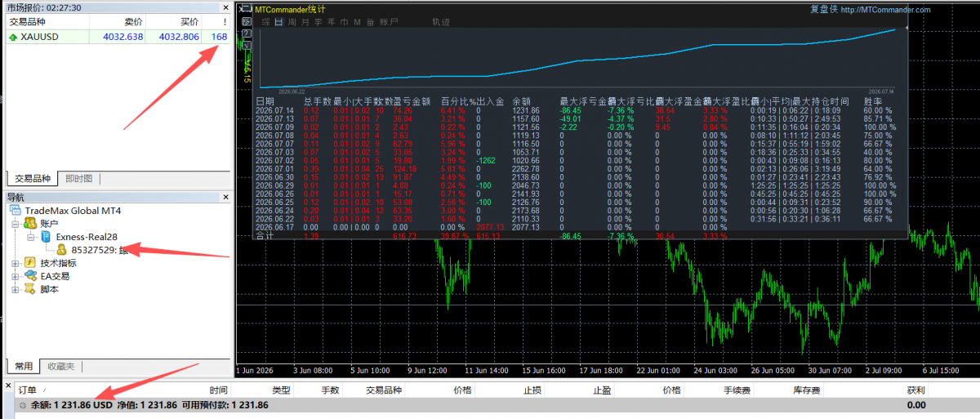Click the account 85327529 user icon
980x419 pixels.
click(62, 250)
